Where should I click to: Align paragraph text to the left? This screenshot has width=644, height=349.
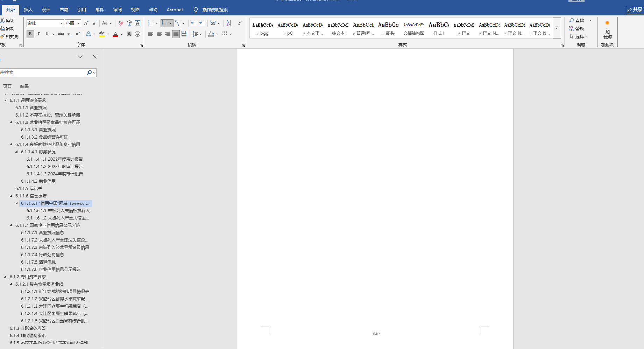tap(151, 34)
